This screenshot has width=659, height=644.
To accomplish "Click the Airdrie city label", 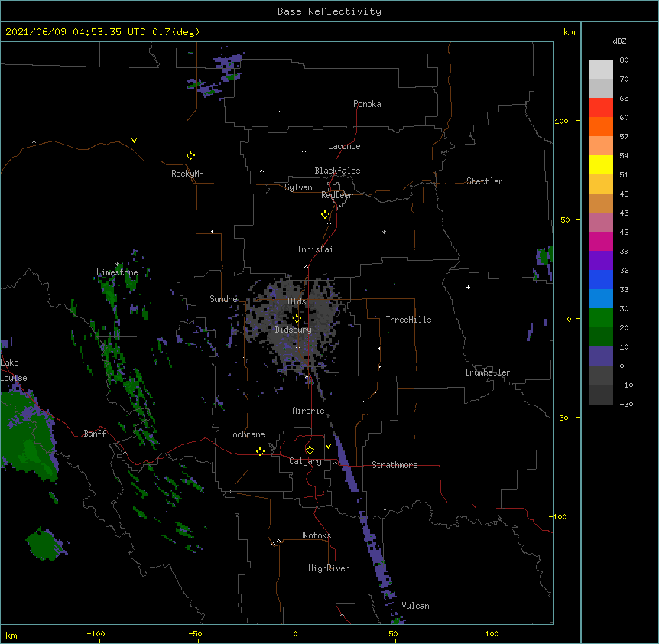I will click(308, 411).
